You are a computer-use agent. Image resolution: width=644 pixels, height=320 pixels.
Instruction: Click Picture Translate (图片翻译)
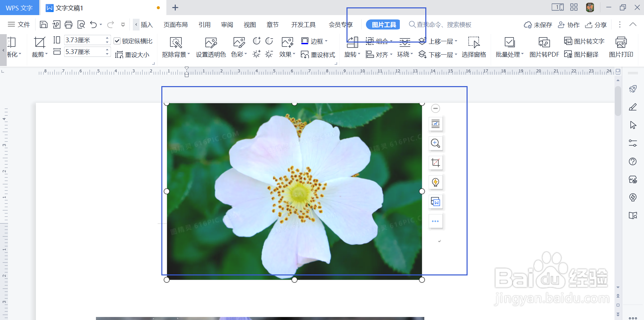(x=581, y=55)
